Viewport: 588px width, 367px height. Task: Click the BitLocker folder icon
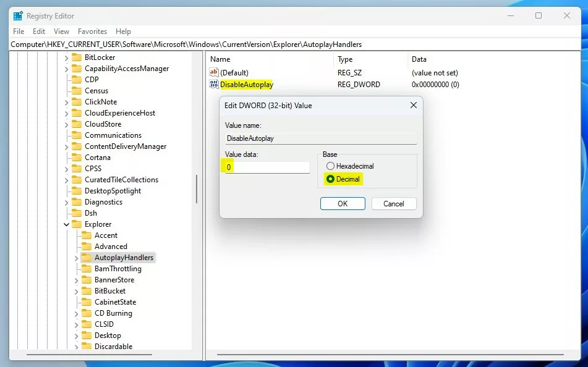(77, 57)
